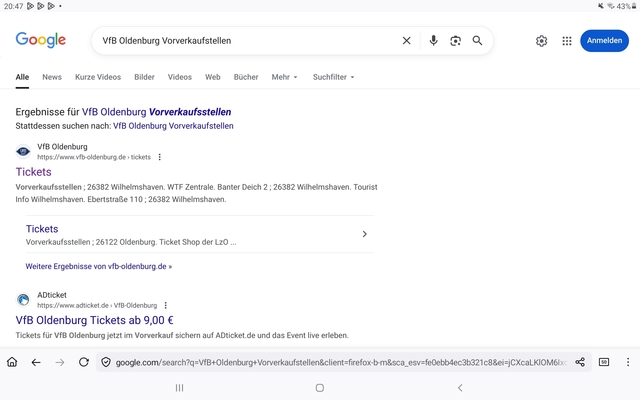The width and height of the screenshot is (640, 400).
Task: Search instead for VfB Oldenburg Vorverkaufstellen
Action: point(173,126)
